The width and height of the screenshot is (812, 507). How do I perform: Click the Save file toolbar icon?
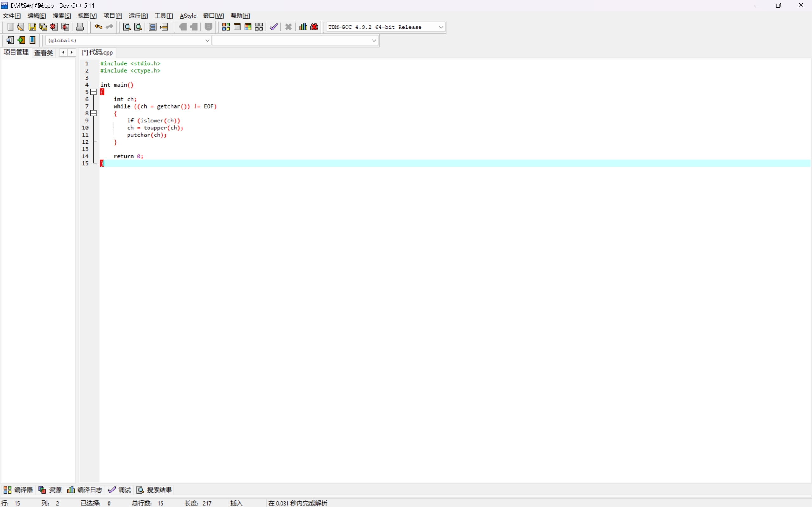(32, 27)
